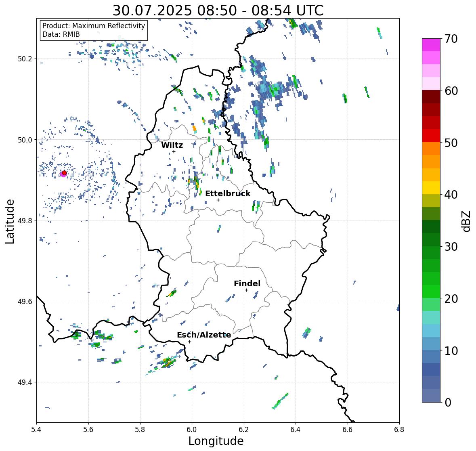Click the colorbar tick label 10
The width and height of the screenshot is (476, 451).
click(451, 350)
